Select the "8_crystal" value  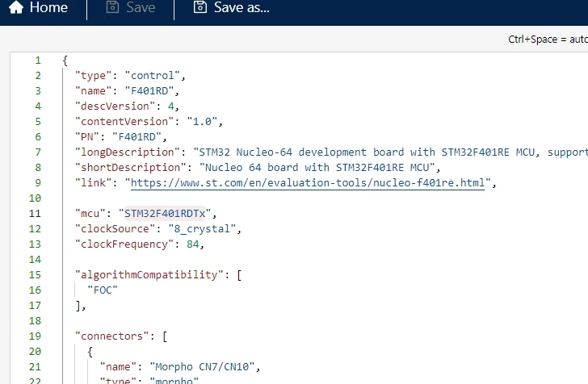coord(202,229)
